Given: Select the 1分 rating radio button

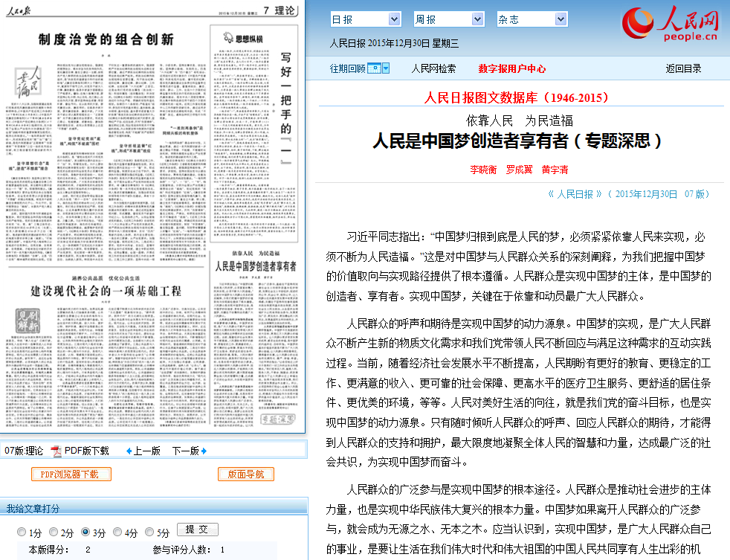Looking at the screenshot, I should pyautogui.click(x=22, y=532).
